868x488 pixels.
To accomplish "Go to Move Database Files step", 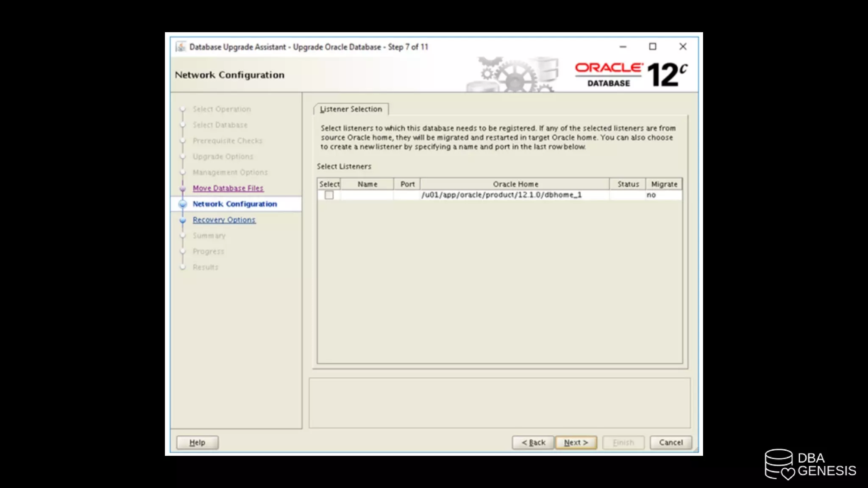I will tap(228, 188).
